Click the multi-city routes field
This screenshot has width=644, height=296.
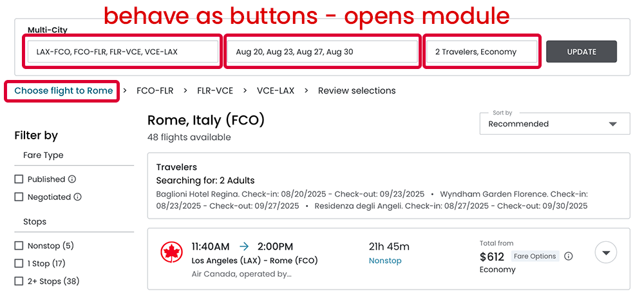pos(122,52)
